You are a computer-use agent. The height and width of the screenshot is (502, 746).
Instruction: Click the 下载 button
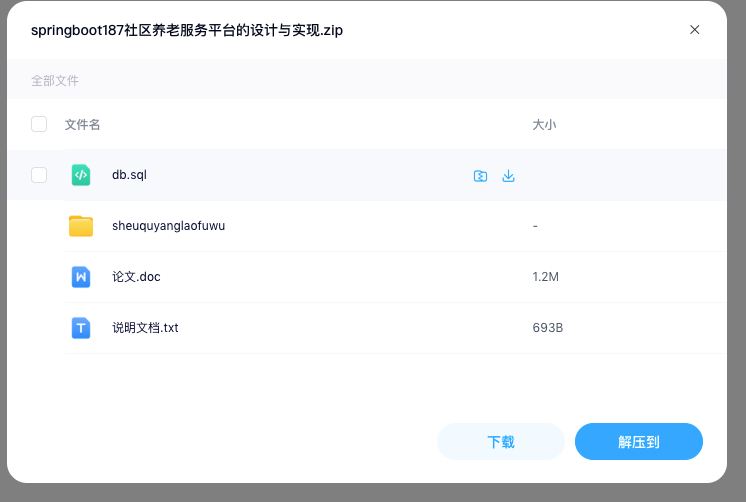click(501, 442)
